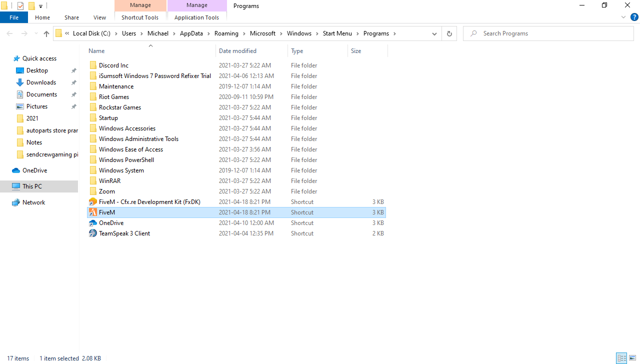Screen dimensions: 640x364
Task: Click the Properties icon on Quick Access Toolbar
Action: point(20,5)
